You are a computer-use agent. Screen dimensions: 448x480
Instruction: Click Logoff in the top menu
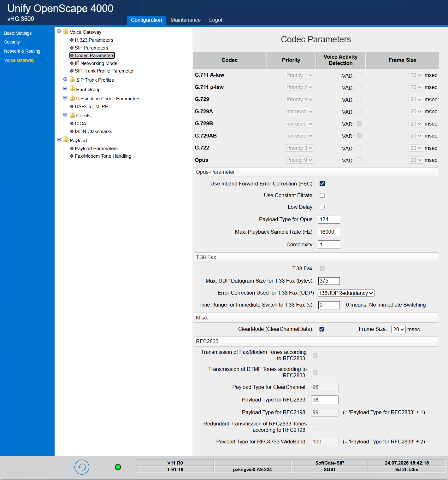click(x=216, y=20)
